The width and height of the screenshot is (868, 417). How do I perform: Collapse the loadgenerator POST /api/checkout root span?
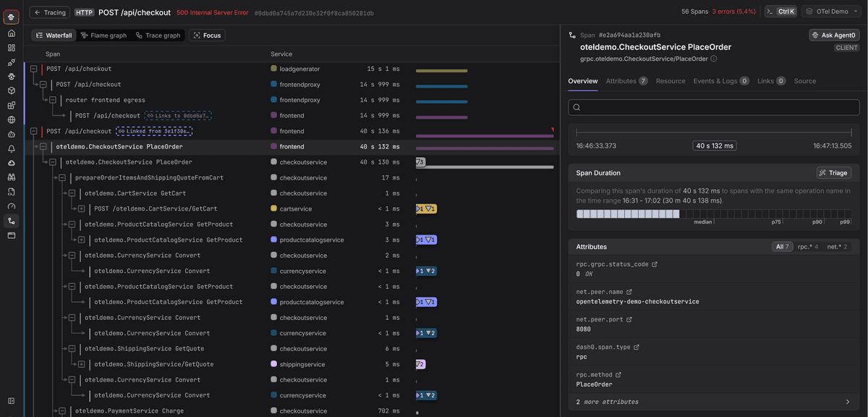[33, 69]
